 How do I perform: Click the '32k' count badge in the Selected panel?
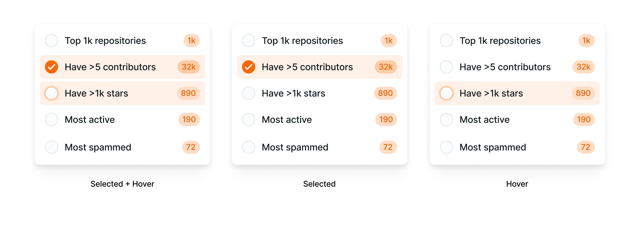pyautogui.click(x=385, y=67)
